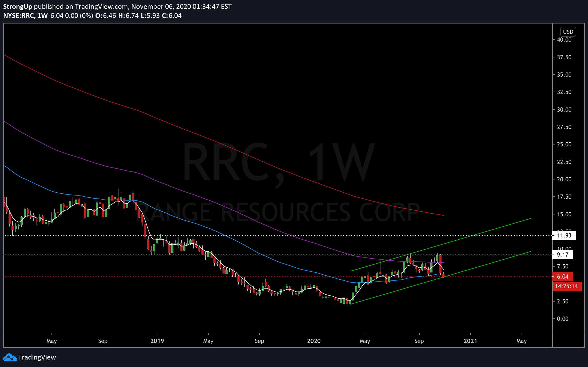Click the Sep label before 2021

pyautogui.click(x=419, y=341)
